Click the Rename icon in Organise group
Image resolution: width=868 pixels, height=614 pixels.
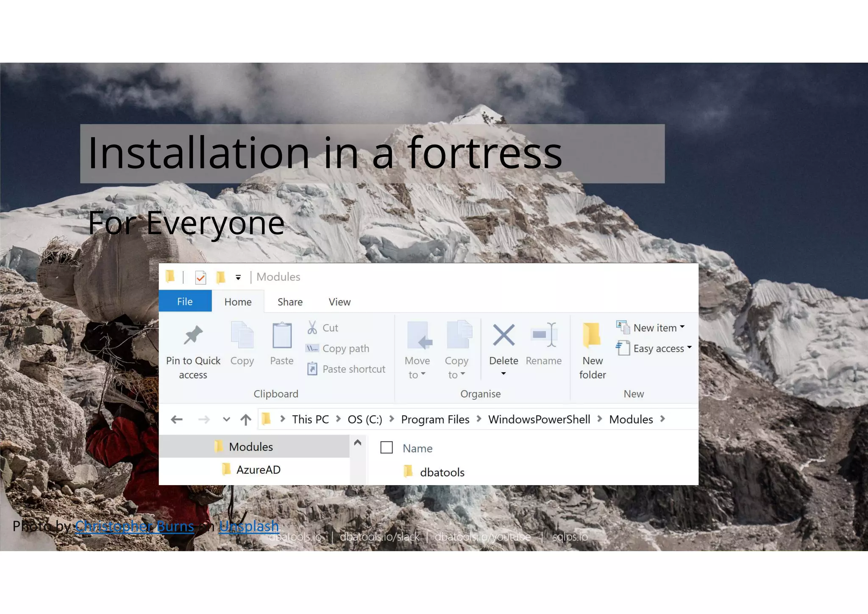pos(544,335)
